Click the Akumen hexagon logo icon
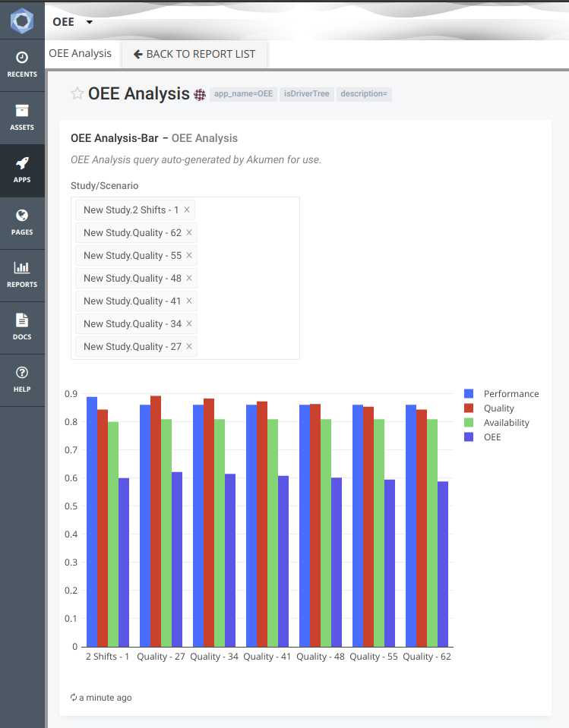The image size is (569, 728). click(22, 21)
